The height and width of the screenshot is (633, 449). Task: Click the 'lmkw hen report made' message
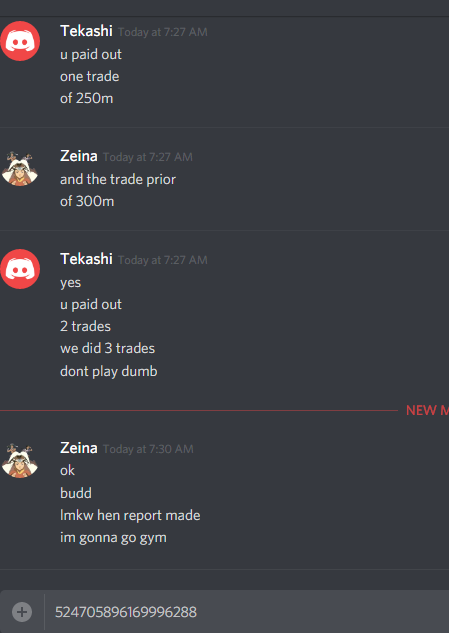coord(130,516)
